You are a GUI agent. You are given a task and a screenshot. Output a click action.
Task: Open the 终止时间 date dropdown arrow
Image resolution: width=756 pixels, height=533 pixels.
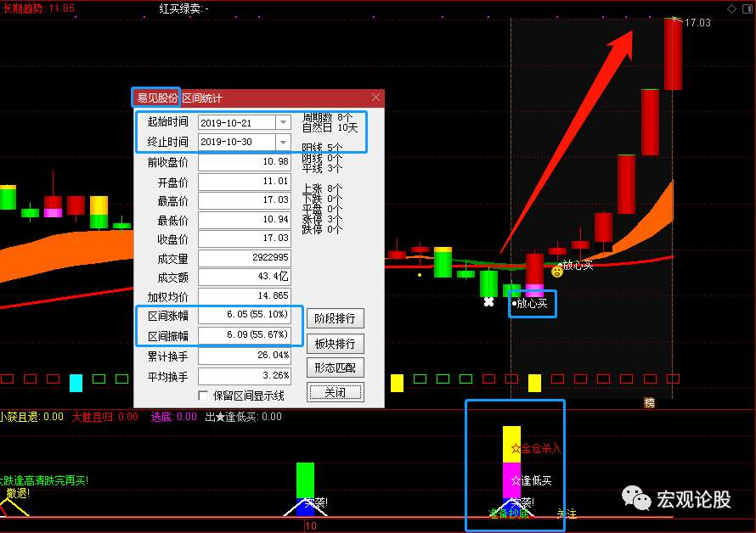pos(284,142)
